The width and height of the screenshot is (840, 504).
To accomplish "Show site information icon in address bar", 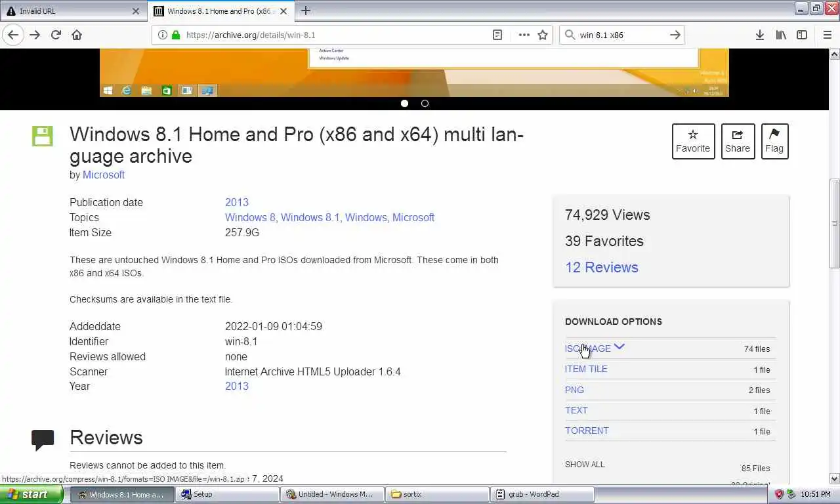I will 163,35.
